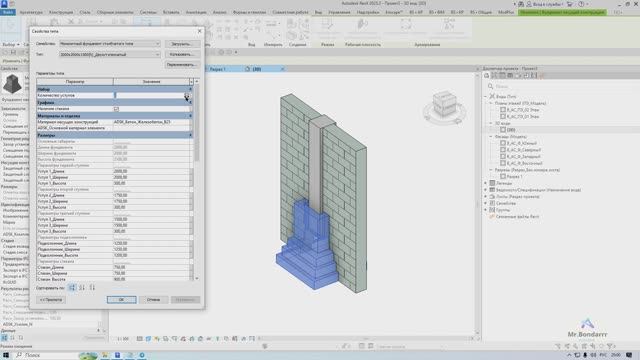
Task: Select the К_АС_Ф_Северный facade view
Action: coord(524,150)
